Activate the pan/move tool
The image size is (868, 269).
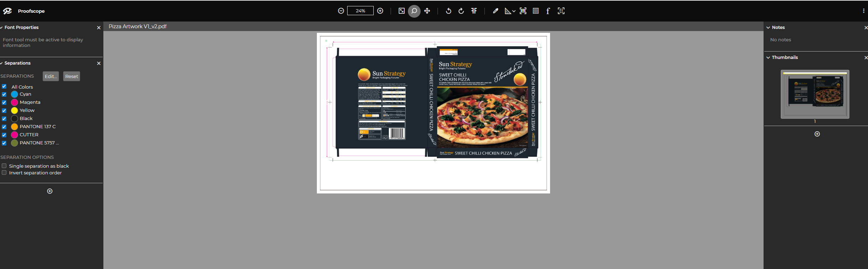(427, 11)
